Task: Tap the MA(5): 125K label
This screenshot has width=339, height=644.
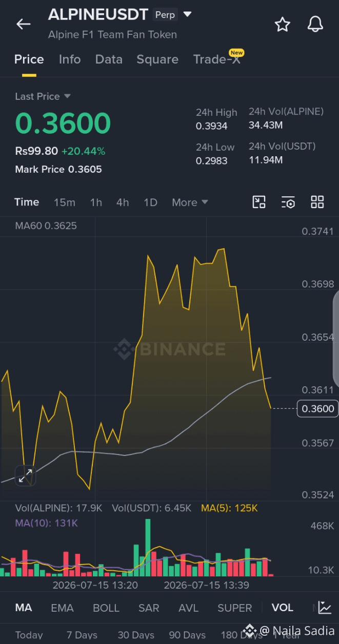Action: tap(229, 508)
